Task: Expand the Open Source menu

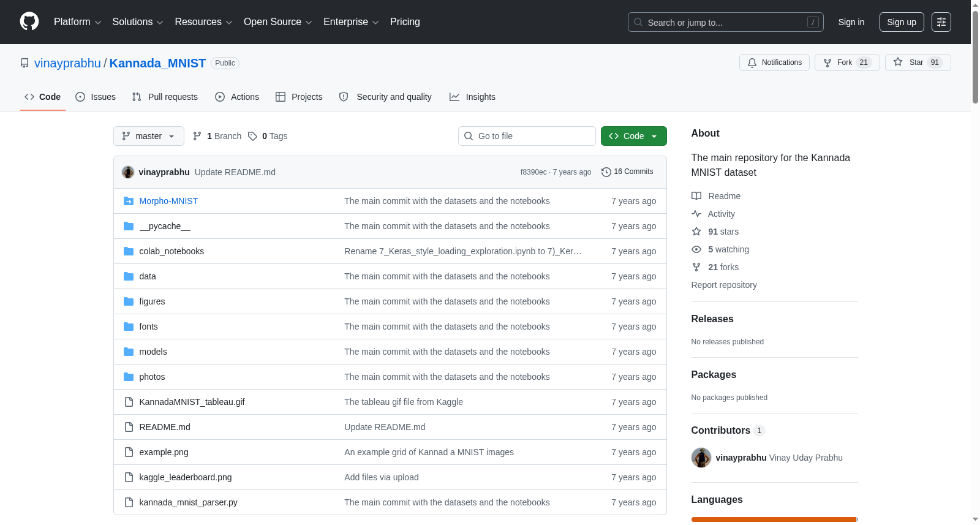Action: click(278, 22)
